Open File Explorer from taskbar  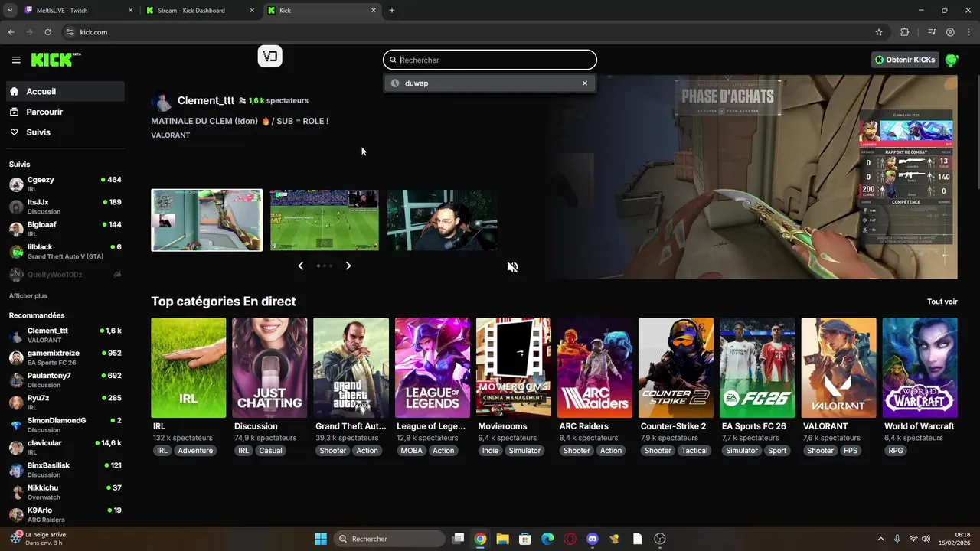(x=502, y=539)
